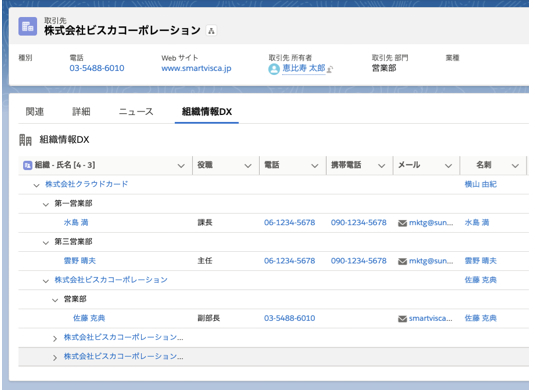The height and width of the screenshot is (390, 535).
Task: Click the 第三営業部 department label
Action: 73,242
